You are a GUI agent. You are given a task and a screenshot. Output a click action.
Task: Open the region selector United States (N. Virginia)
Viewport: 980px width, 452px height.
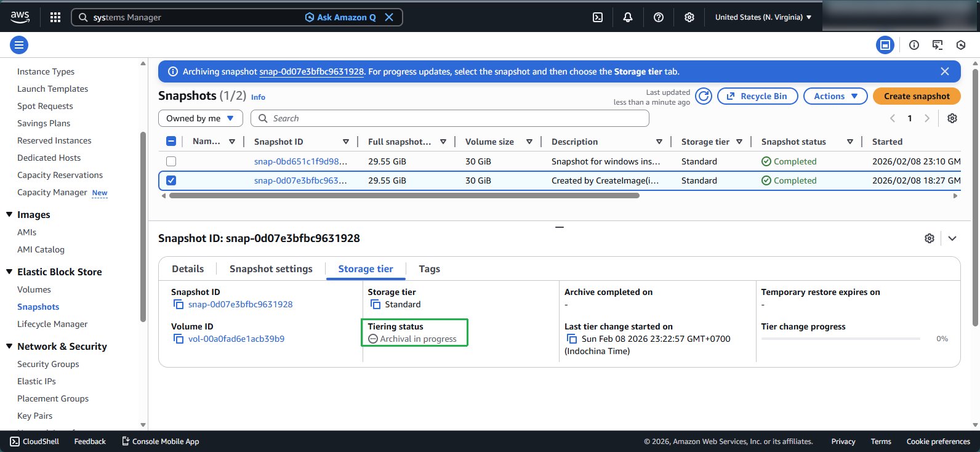tap(763, 17)
